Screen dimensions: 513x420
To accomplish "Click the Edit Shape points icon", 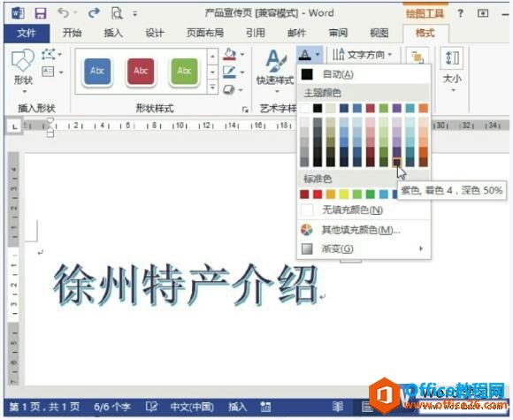I will pyautogui.click(x=49, y=54).
